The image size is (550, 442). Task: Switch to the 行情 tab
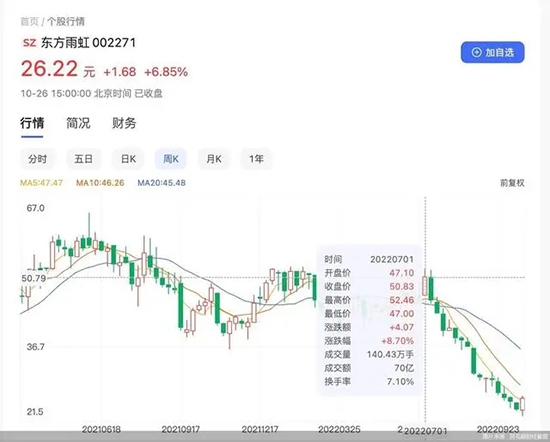coord(32,123)
